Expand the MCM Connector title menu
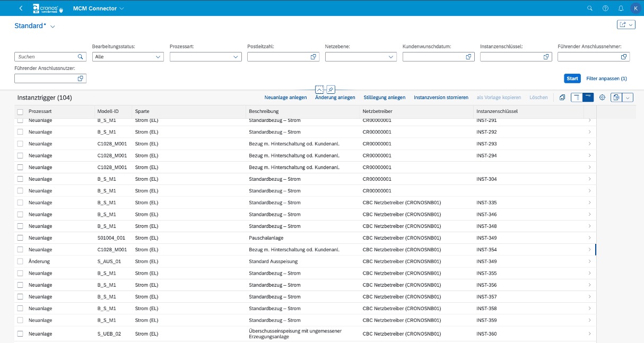 122,8
